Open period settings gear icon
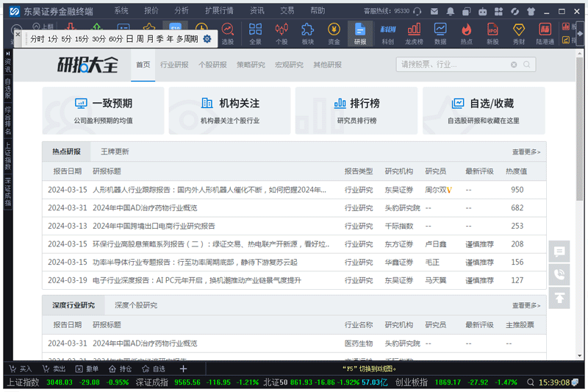The height and width of the screenshot is (392, 588). coord(207,39)
